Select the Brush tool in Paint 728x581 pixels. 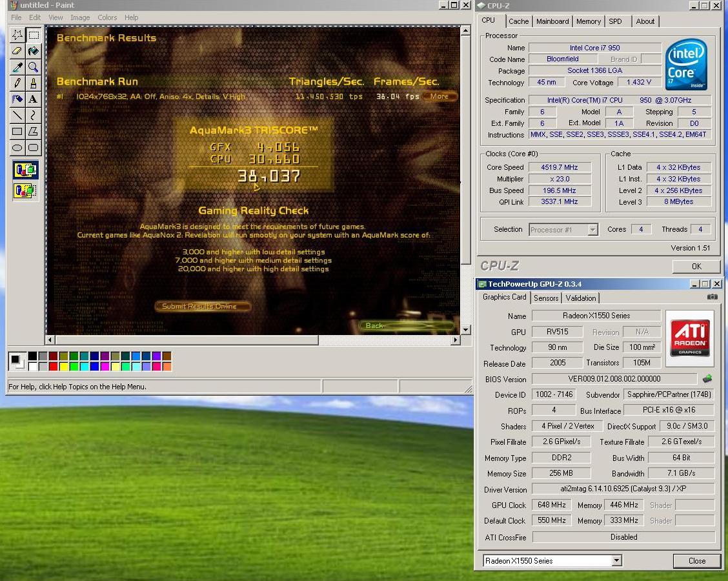(x=33, y=83)
